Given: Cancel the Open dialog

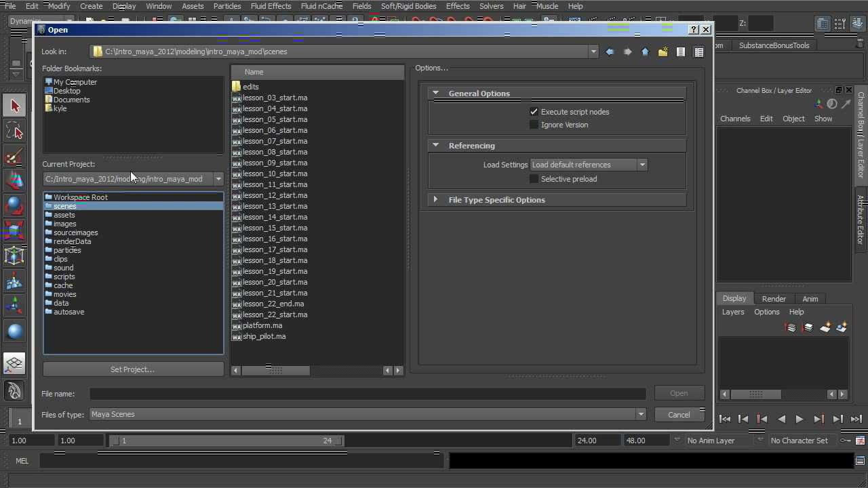Looking at the screenshot, I should 679,415.
